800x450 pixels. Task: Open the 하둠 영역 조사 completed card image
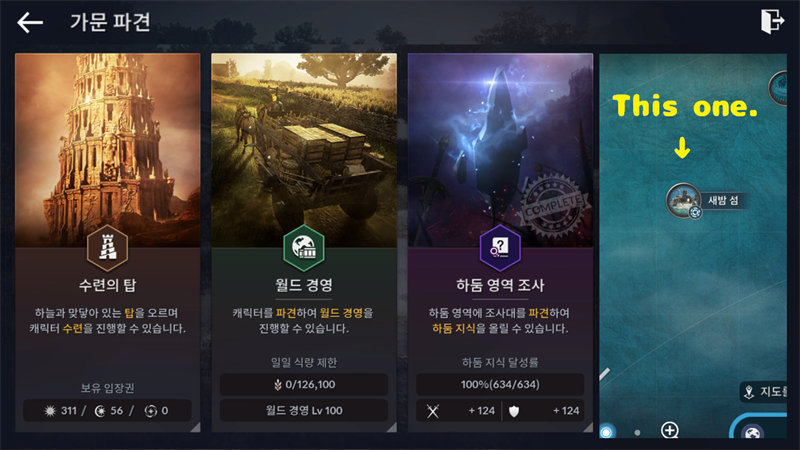pos(501,150)
